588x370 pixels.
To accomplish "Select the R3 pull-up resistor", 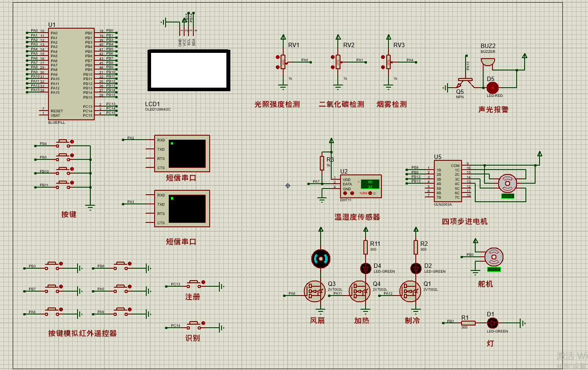I will click(322, 163).
